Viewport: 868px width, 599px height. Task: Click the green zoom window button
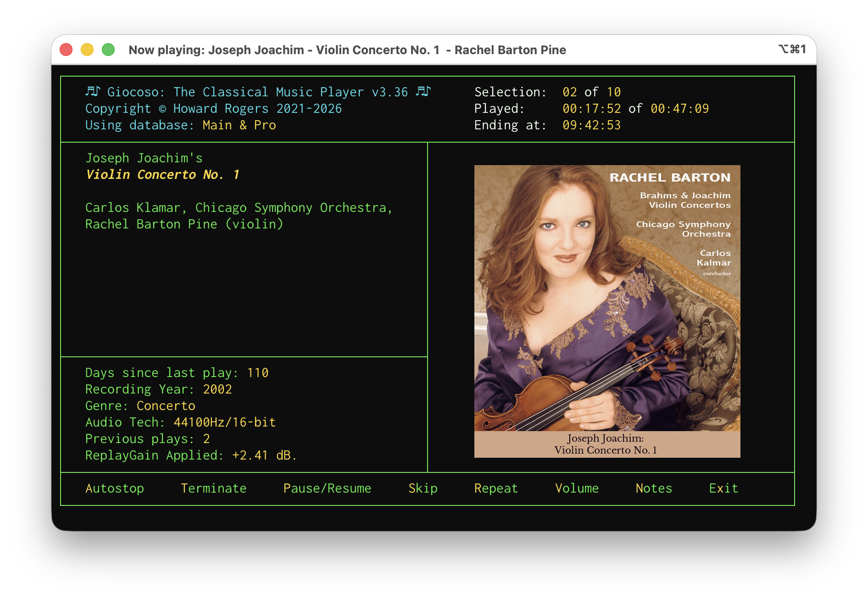[x=108, y=50]
